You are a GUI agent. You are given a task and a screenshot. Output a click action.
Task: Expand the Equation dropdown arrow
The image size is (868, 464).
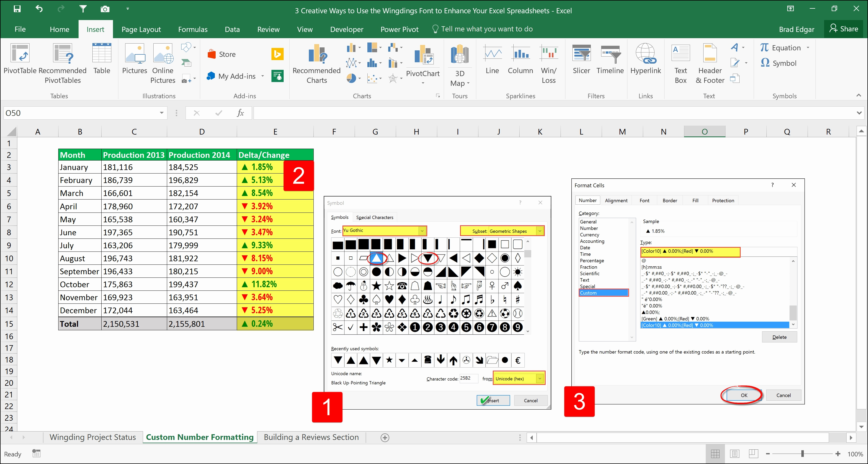(808, 48)
